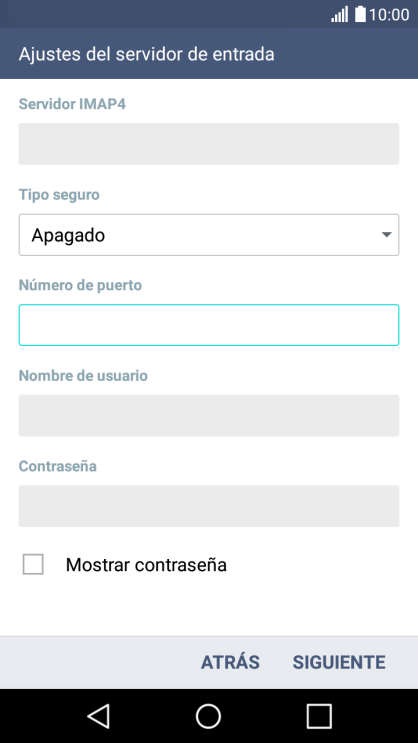
Task: Click the dropdown arrow beside Apagado
Action: coord(386,235)
